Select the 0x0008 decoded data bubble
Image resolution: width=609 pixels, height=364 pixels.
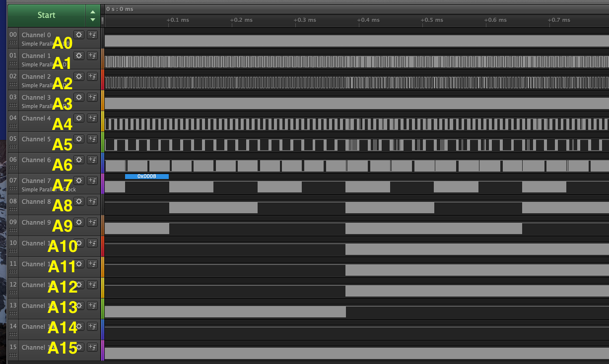point(147,177)
